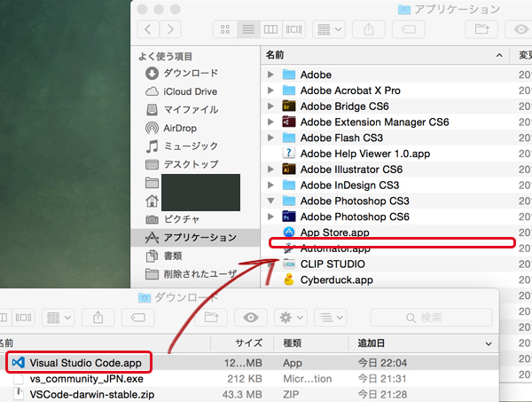Switch Applications window to Cover Flow view
The width and height of the screenshot is (532, 402).
[293, 29]
